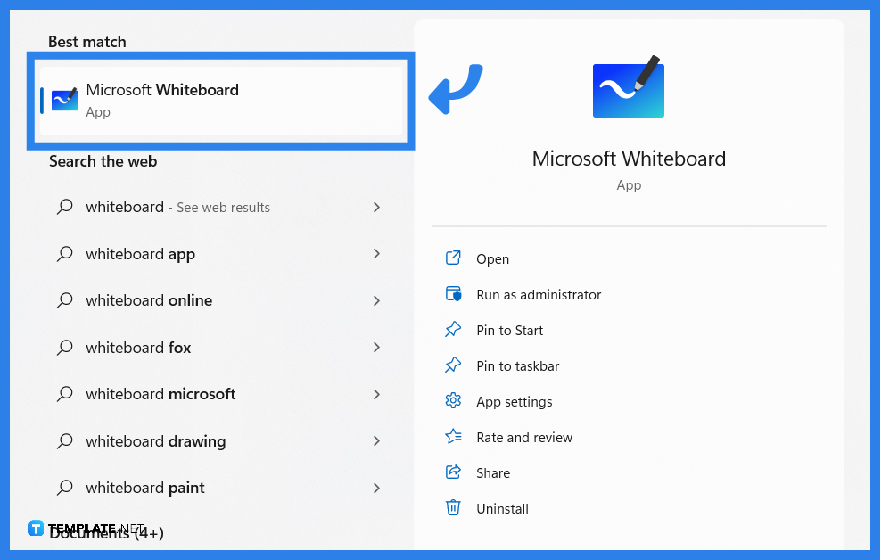Expand the 'whiteboard paint' chevron

[377, 488]
